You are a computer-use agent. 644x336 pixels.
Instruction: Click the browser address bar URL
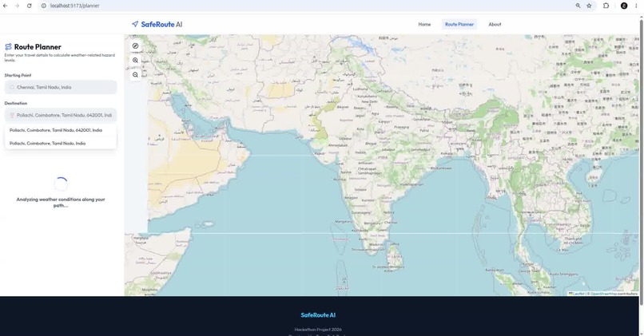tap(75, 6)
